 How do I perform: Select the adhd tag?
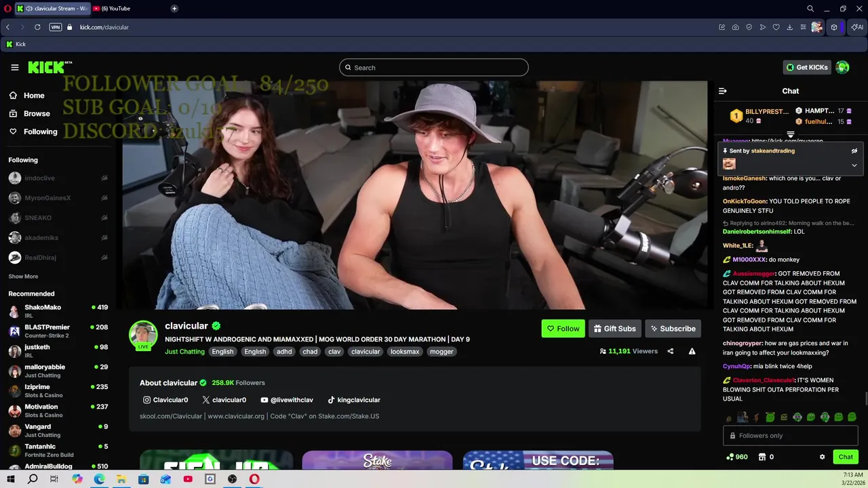click(284, 351)
